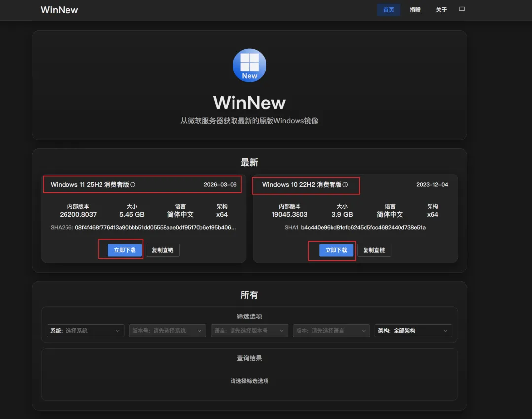532x419 pixels.
Task: Click the 所有 section heading
Action: tap(249, 295)
